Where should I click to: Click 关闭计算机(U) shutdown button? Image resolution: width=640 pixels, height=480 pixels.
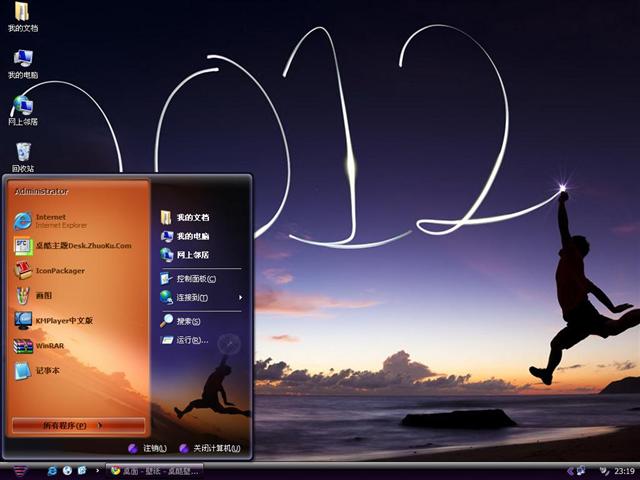pos(210,448)
